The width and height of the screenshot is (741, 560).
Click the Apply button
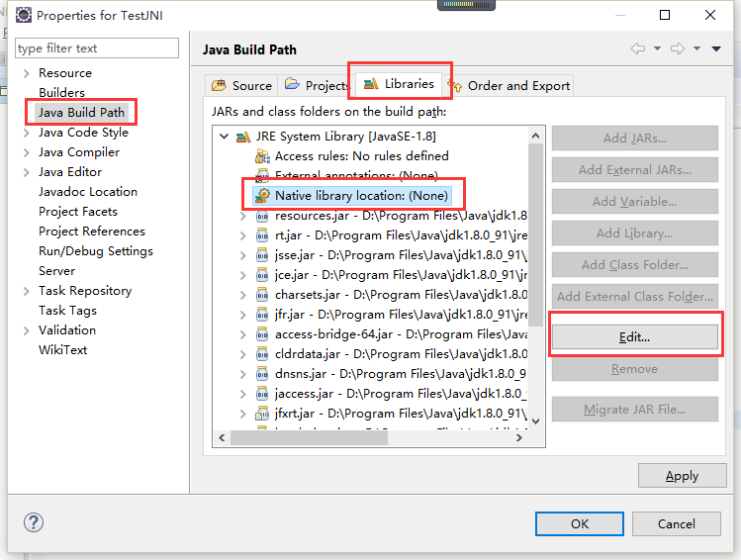pos(682,476)
